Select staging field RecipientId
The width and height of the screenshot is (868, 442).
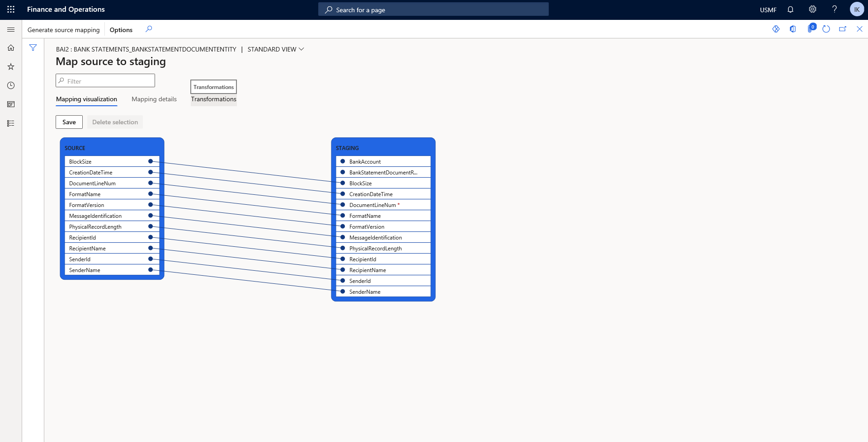(x=383, y=259)
